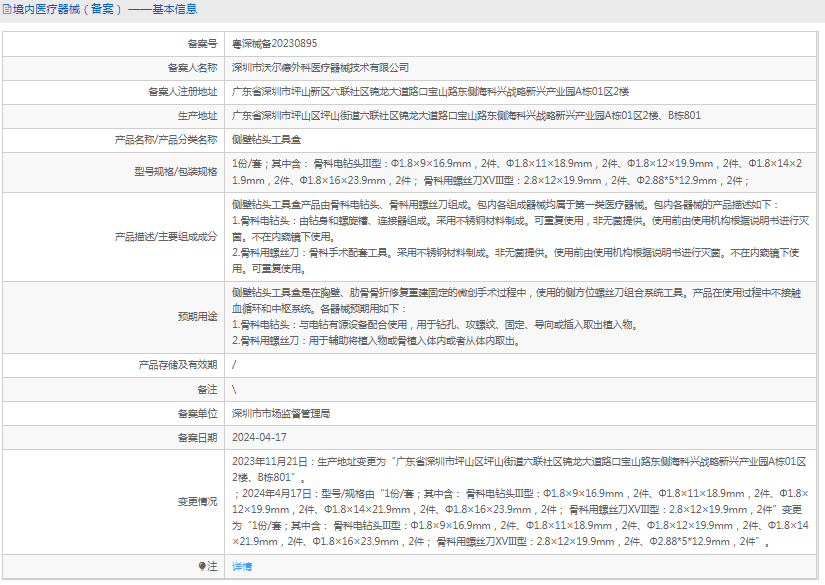The image size is (825, 585).
Task: Select company name 深圳市沃尔德外科医疗器械技术有限公司
Action: 320,67
